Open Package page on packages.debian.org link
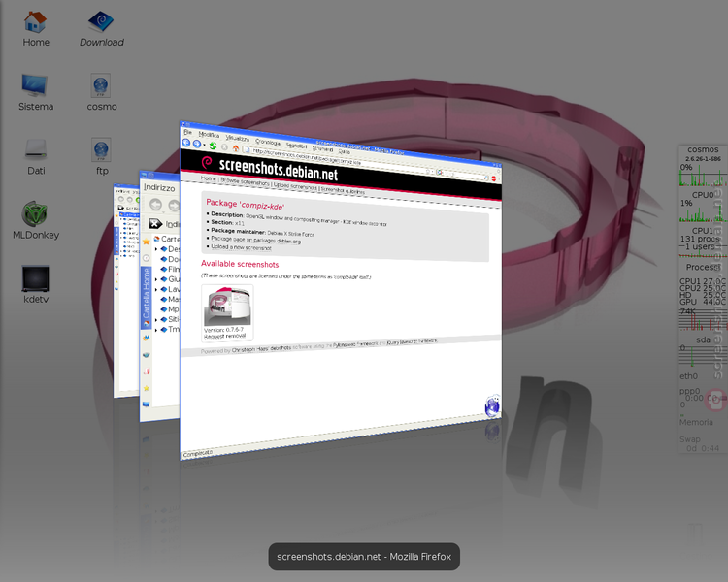This screenshot has height=582, width=728. (256, 240)
